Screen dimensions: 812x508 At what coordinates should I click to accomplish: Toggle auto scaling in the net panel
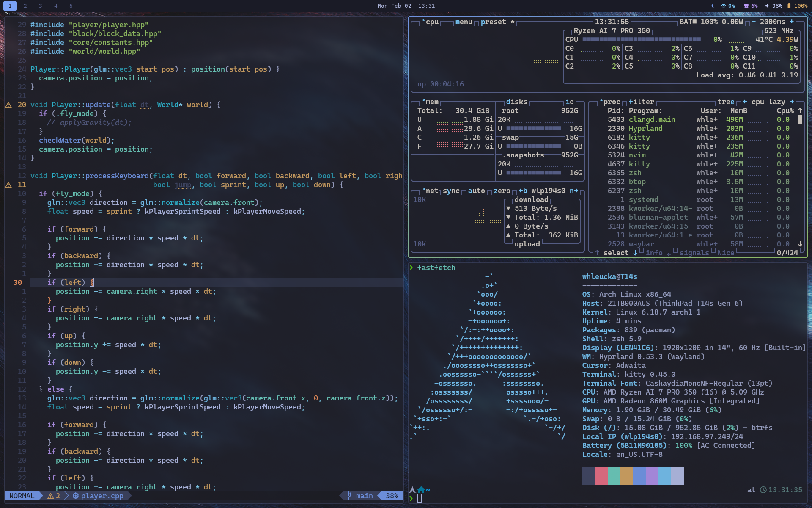[x=477, y=191]
